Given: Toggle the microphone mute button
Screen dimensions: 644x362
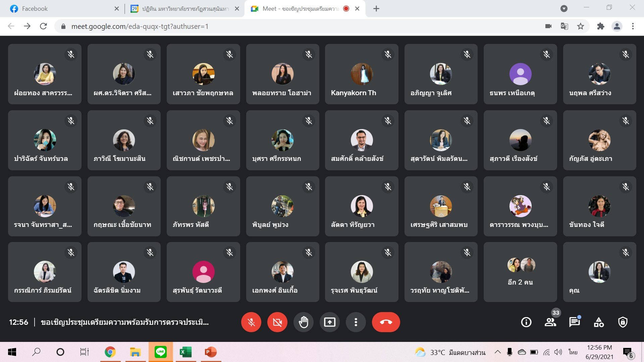Looking at the screenshot, I should [251, 322].
